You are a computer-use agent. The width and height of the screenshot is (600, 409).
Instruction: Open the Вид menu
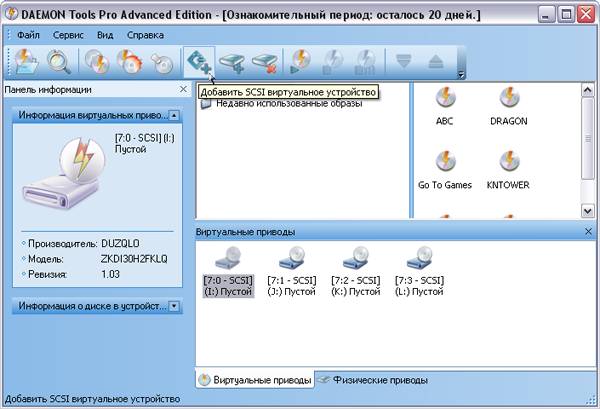[105, 35]
